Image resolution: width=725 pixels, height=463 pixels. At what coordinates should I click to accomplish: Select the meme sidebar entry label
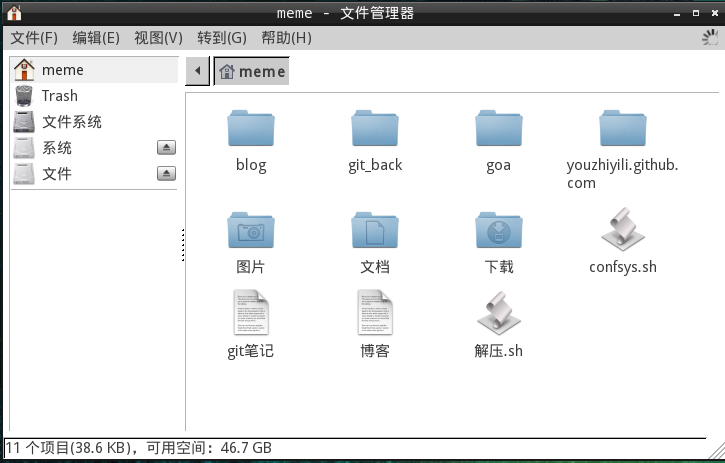(x=63, y=70)
